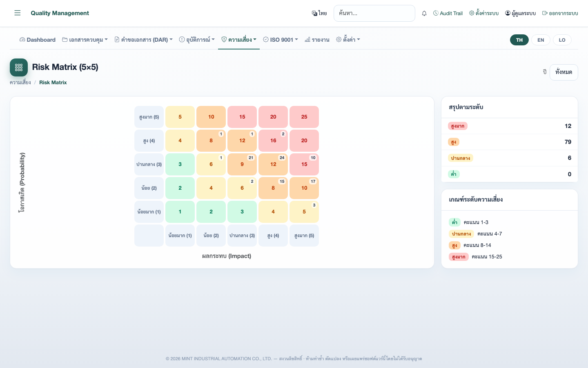Click the ปานกลาง (3) impact column header
Screen dimensions: 588x368
[x=242, y=236]
